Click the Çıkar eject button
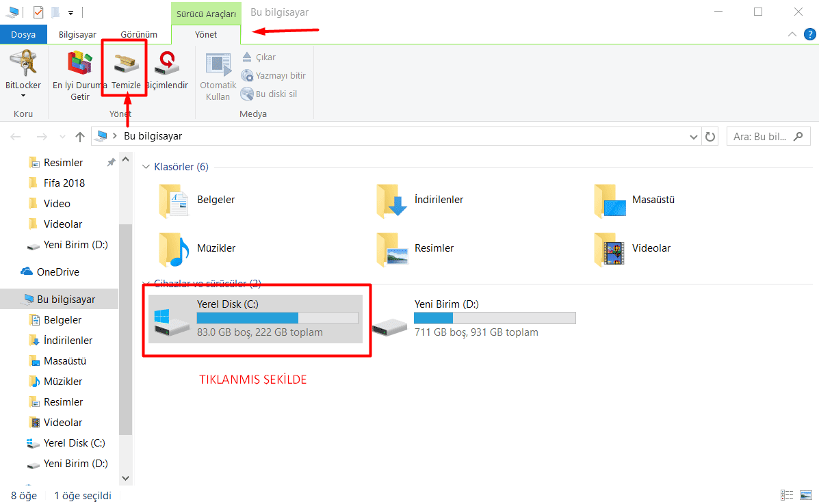 click(259, 57)
